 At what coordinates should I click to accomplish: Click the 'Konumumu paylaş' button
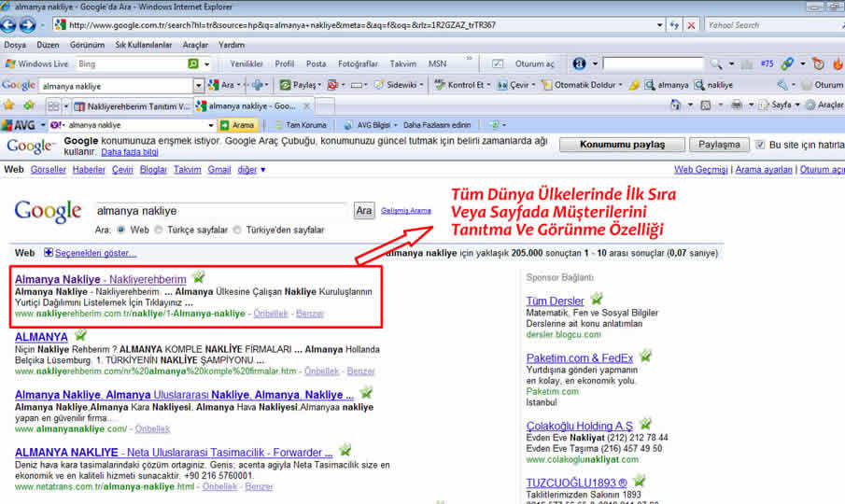click(622, 145)
